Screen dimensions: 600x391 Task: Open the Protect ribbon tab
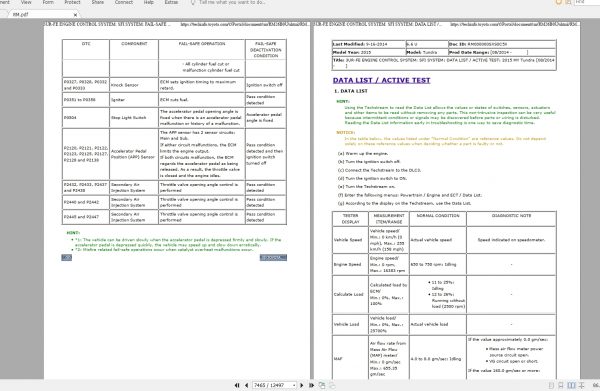click(72, 2)
